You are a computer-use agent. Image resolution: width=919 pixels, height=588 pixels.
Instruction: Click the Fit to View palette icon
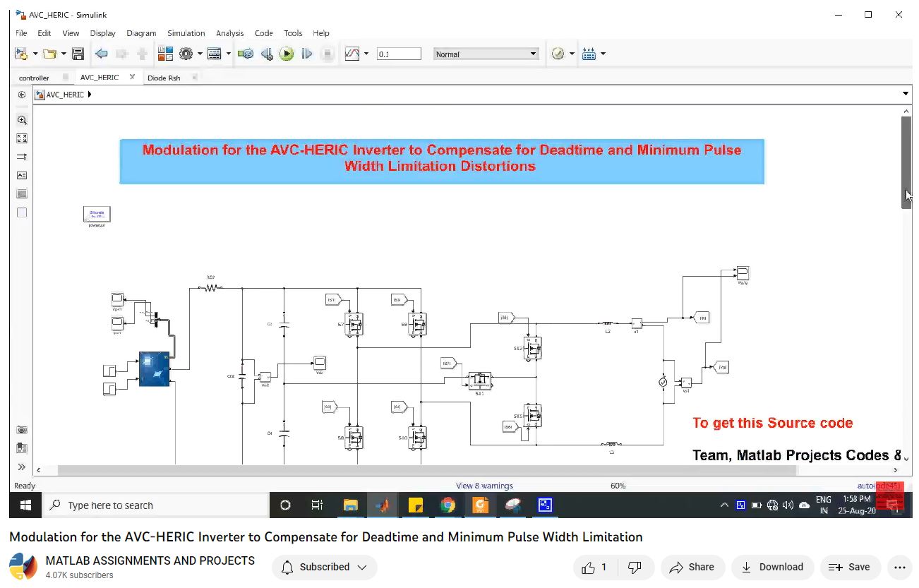tap(22, 138)
